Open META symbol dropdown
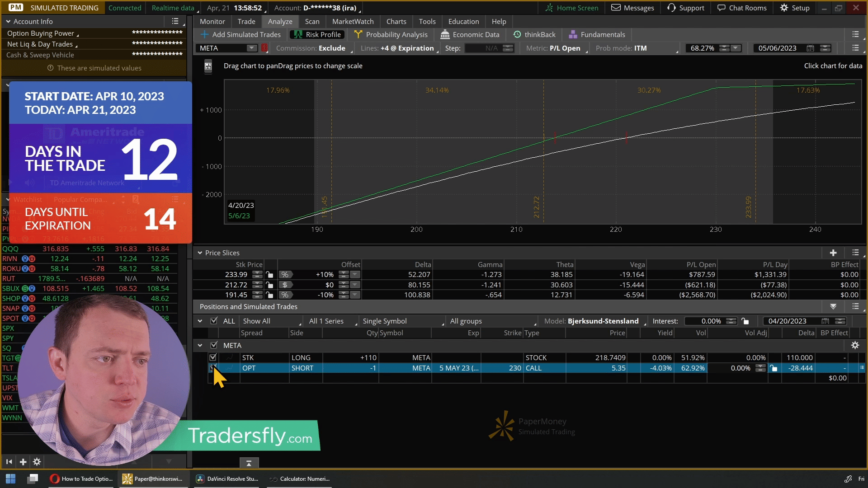The height and width of the screenshot is (488, 868). [251, 48]
